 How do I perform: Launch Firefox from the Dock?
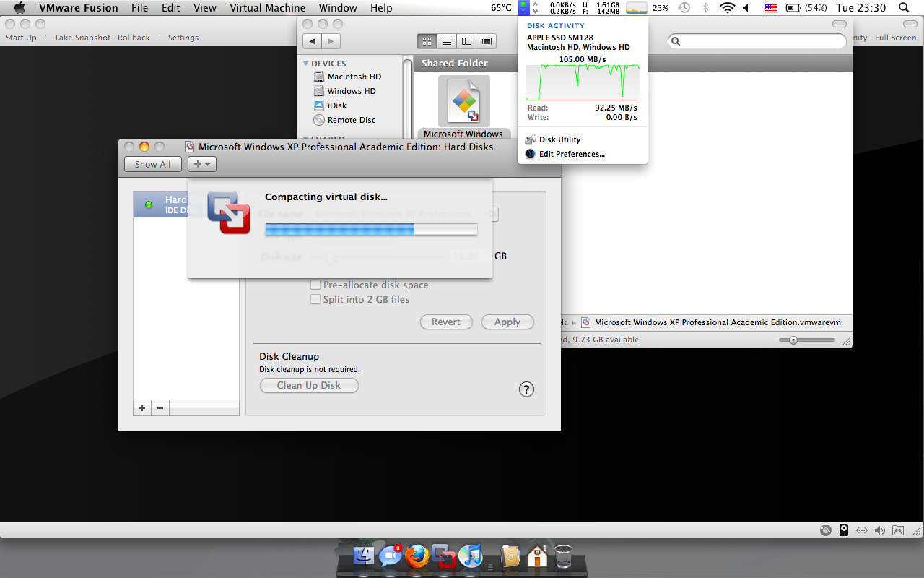click(417, 556)
